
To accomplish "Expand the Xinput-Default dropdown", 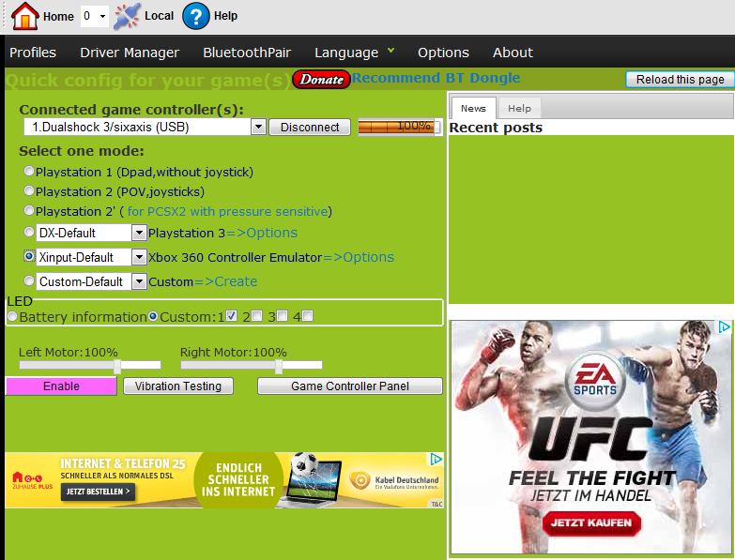I will (139, 257).
